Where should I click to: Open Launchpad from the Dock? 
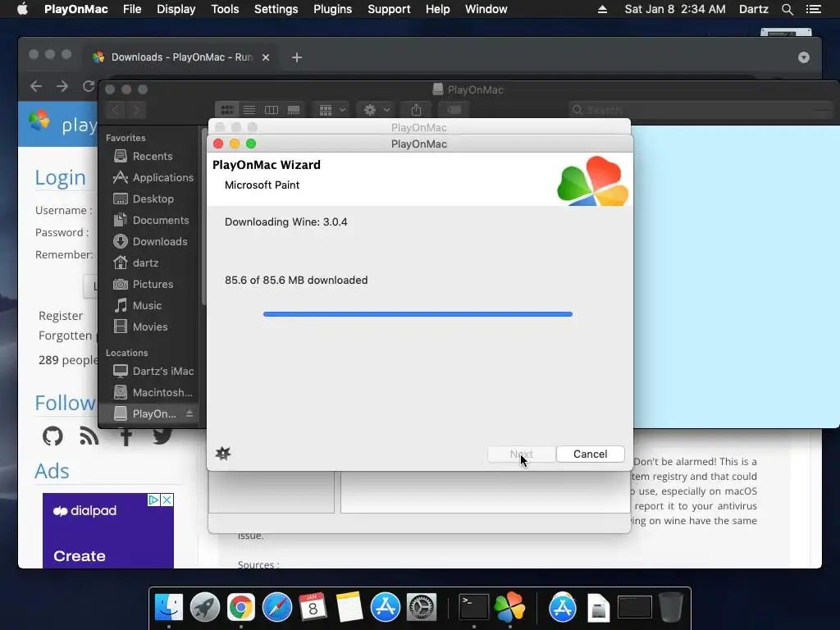tap(204, 608)
